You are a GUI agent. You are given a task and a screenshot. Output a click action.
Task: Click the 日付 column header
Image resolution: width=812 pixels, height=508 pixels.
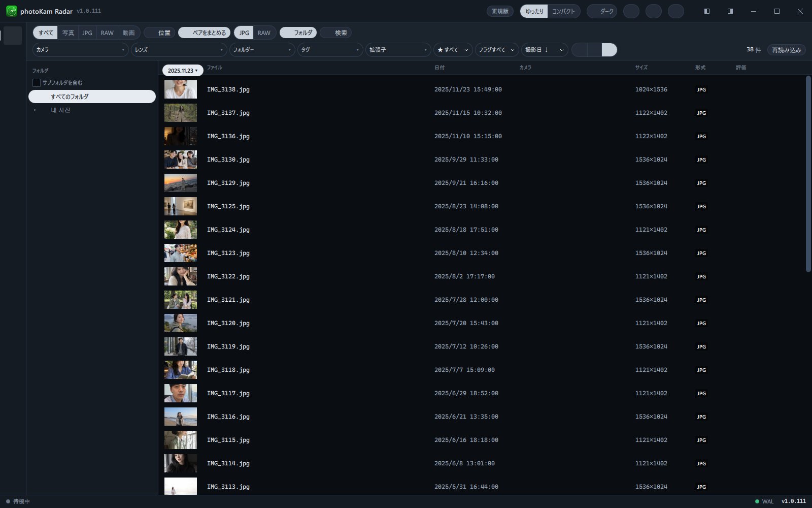[x=439, y=68]
